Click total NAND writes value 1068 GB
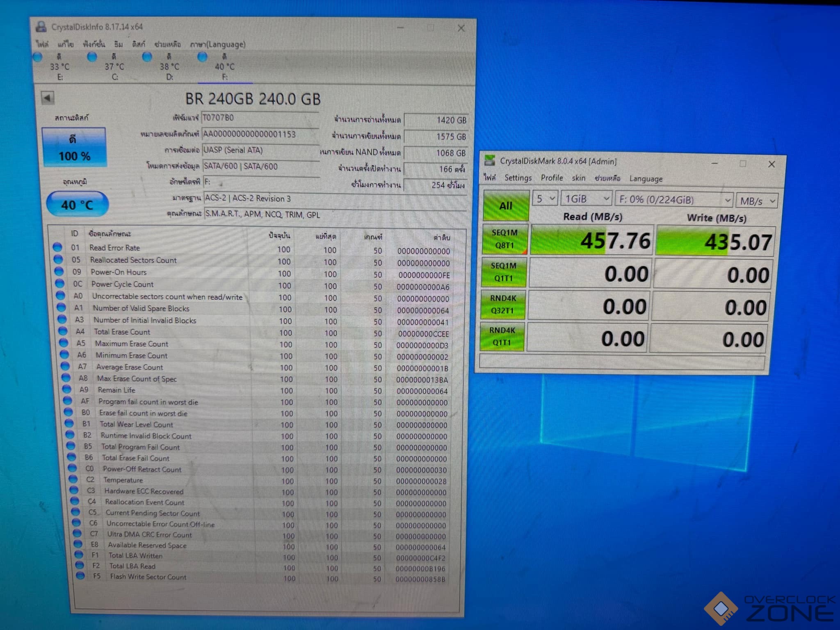The width and height of the screenshot is (840, 630). 436,153
